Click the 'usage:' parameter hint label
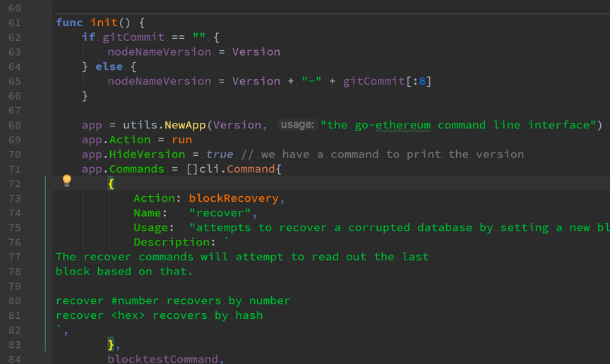The height and width of the screenshot is (364, 610). (x=297, y=125)
